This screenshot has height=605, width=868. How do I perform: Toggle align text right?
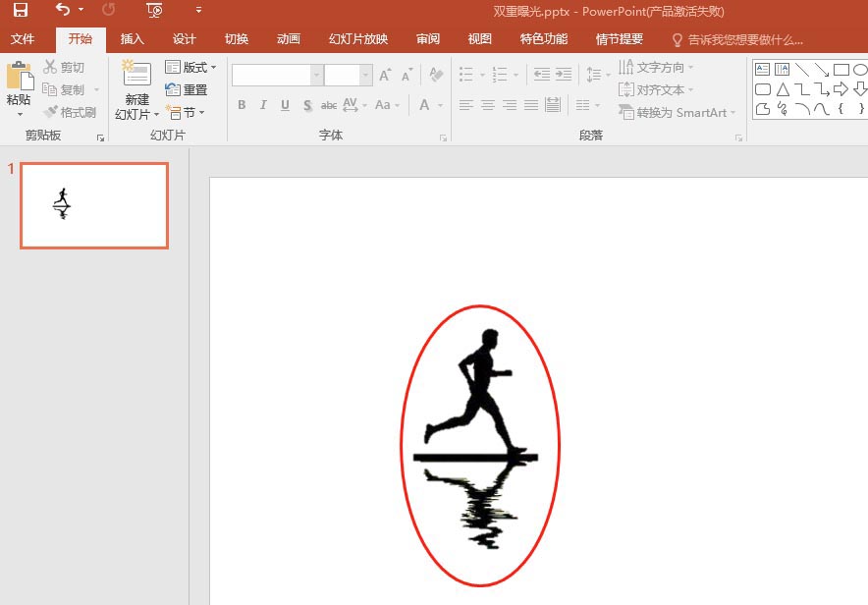point(510,105)
